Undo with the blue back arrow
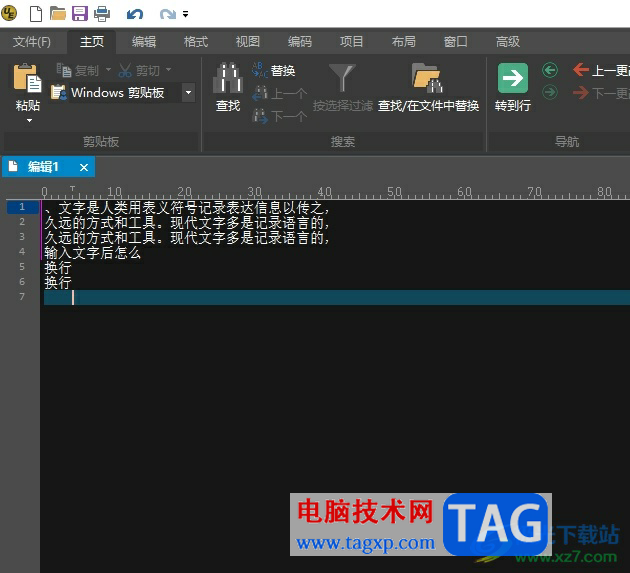 click(135, 14)
